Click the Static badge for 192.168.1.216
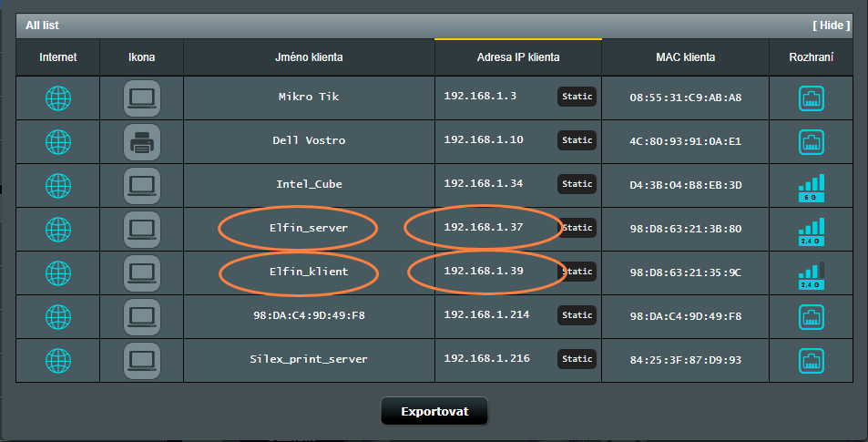The image size is (868, 442). (577, 359)
